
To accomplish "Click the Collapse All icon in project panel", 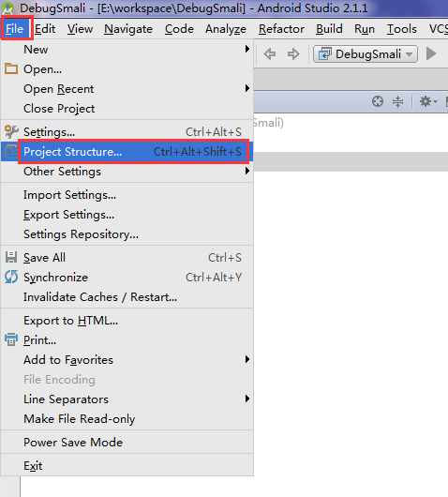I will (x=397, y=102).
